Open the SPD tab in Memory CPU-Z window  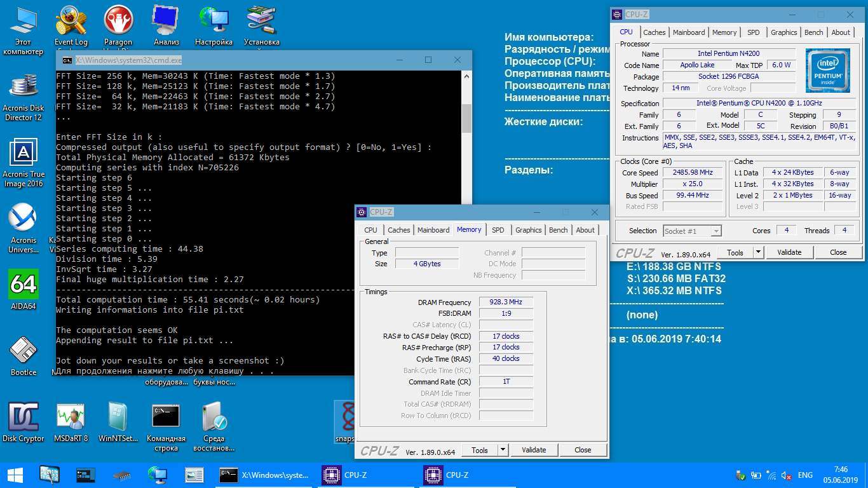click(498, 230)
